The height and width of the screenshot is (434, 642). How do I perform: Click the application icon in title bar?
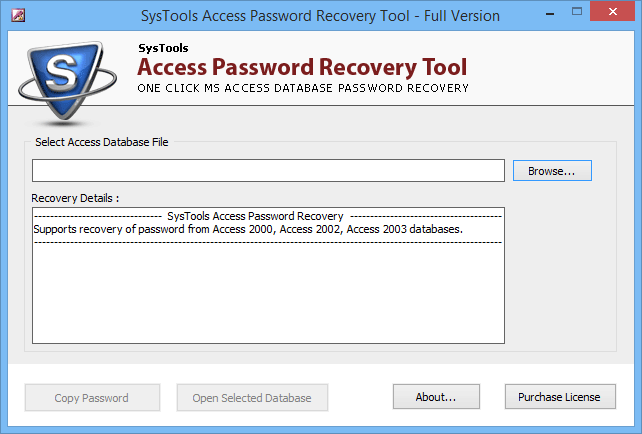[x=18, y=16]
